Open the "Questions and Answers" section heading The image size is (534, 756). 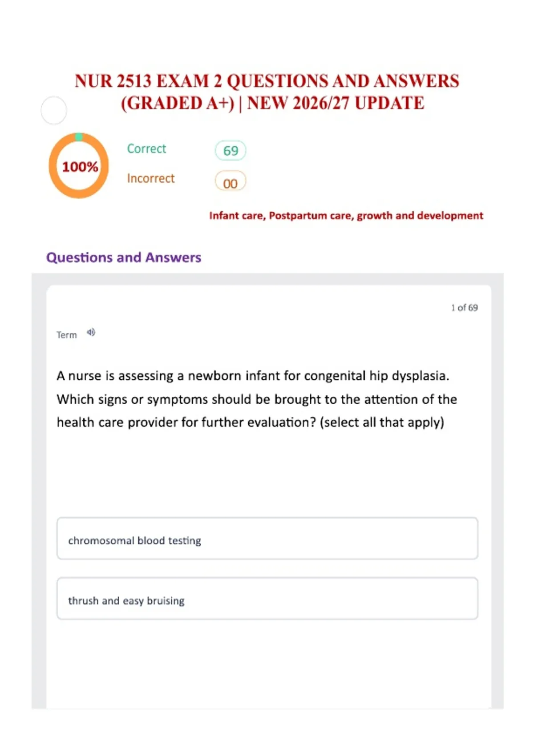(124, 257)
